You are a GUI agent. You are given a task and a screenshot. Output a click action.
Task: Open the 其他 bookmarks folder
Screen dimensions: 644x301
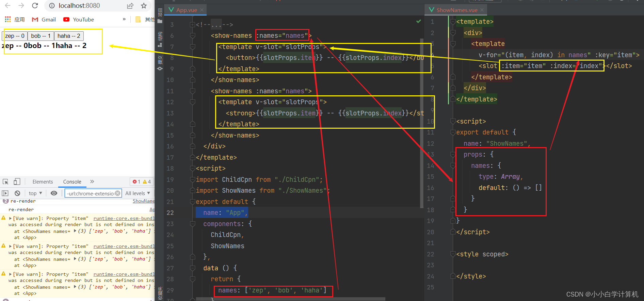[x=145, y=19]
